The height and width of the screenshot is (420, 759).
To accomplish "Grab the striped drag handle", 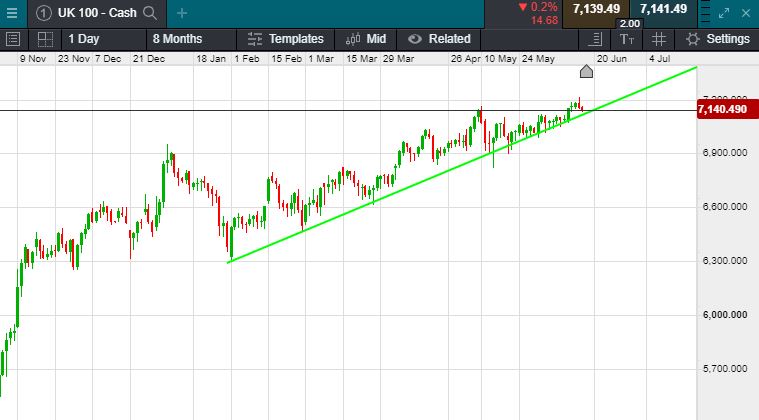I will tap(705, 13).
